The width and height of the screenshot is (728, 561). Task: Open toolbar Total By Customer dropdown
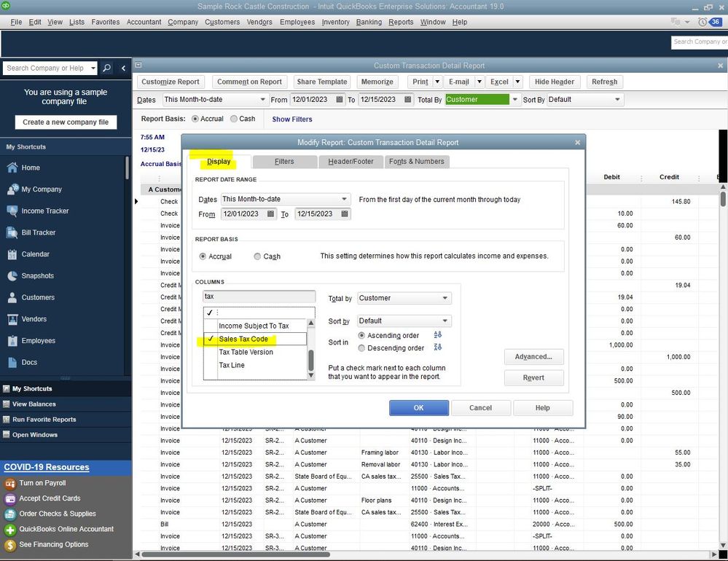tap(514, 99)
